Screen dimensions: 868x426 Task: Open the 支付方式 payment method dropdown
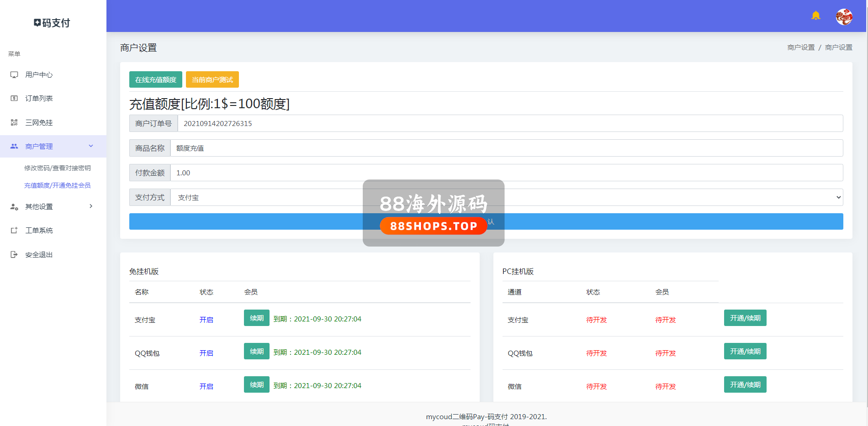[x=506, y=197]
